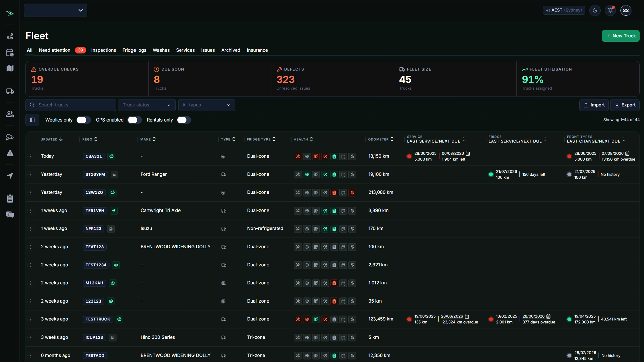
Task: Click the Export button
Action: (x=625, y=105)
